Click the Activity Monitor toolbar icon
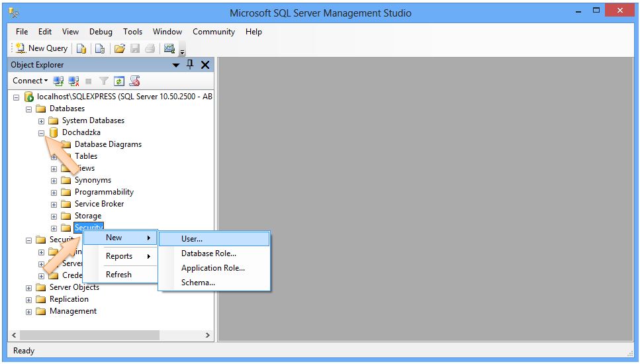This screenshot has height=364, width=640. click(x=169, y=48)
